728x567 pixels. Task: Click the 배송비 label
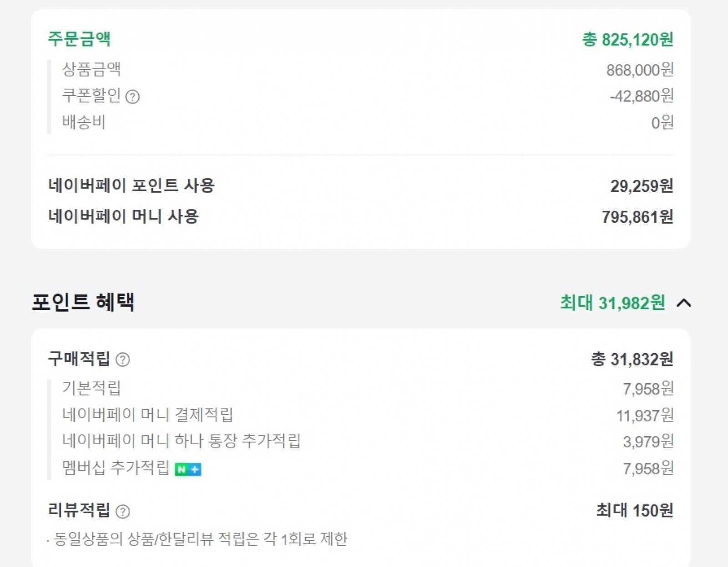click(84, 122)
